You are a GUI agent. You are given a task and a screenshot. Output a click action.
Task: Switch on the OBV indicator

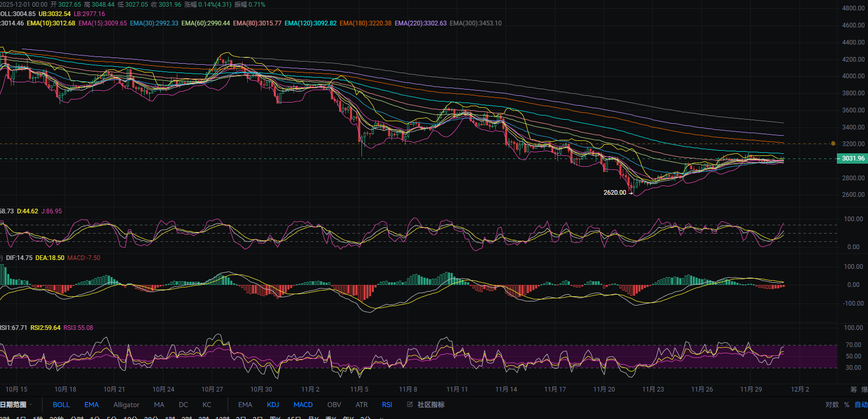[334, 404]
